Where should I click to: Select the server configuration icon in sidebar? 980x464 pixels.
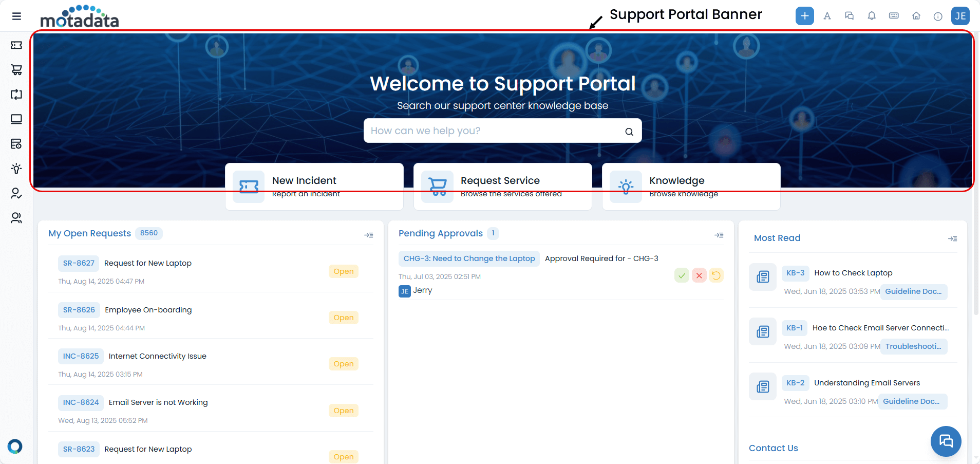tap(16, 144)
